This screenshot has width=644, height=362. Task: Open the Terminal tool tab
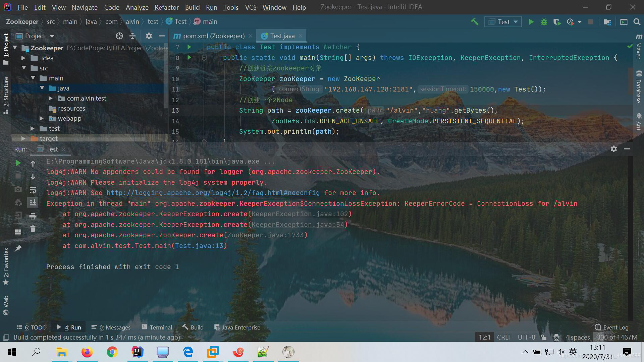157,327
